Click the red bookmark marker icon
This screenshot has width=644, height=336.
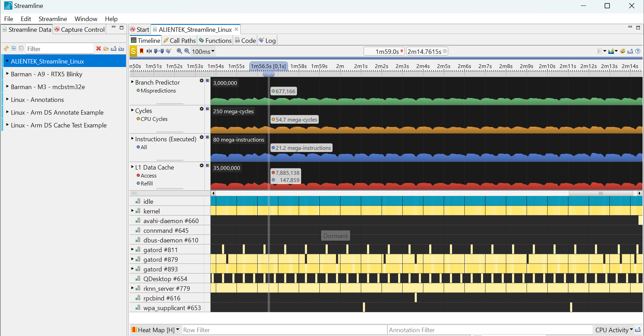pos(142,51)
